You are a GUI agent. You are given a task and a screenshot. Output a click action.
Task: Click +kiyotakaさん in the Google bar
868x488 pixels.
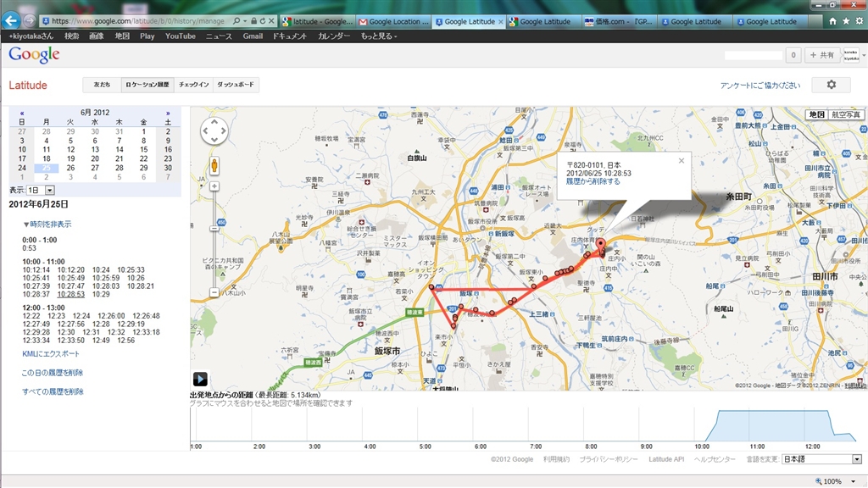pos(31,36)
